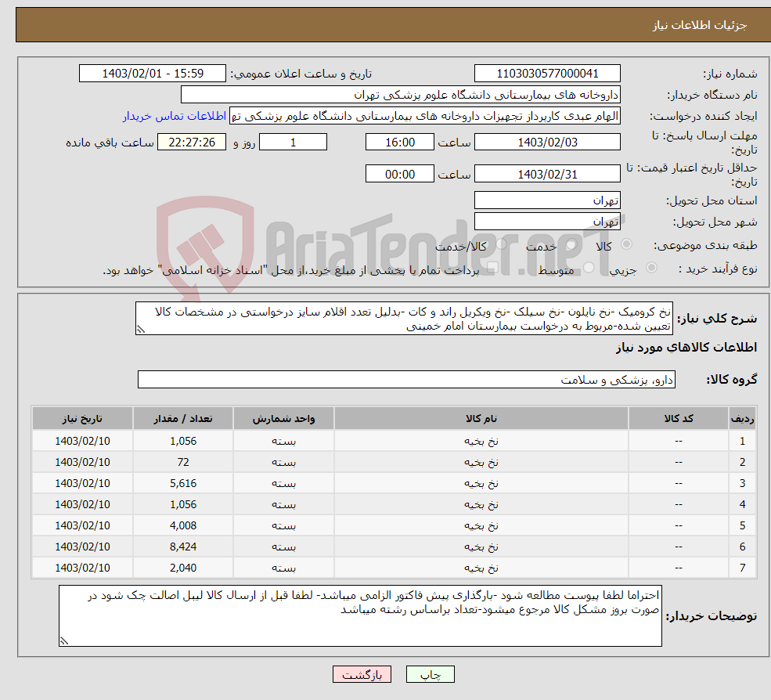
Task: Click نخ بخیه name in row 6
Action: click(x=481, y=547)
